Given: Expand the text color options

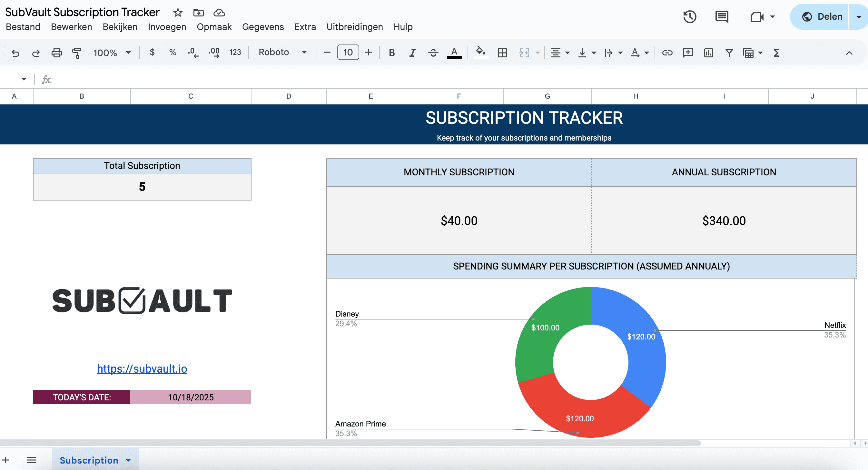Looking at the screenshot, I should coord(454,53).
